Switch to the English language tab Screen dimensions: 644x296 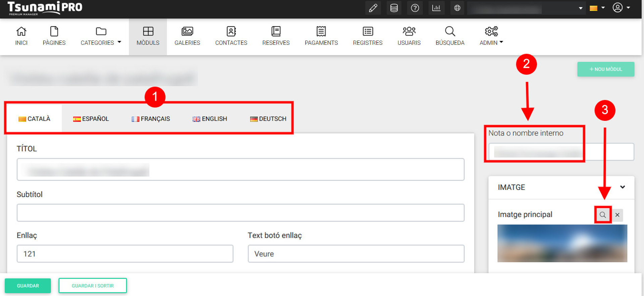point(210,119)
